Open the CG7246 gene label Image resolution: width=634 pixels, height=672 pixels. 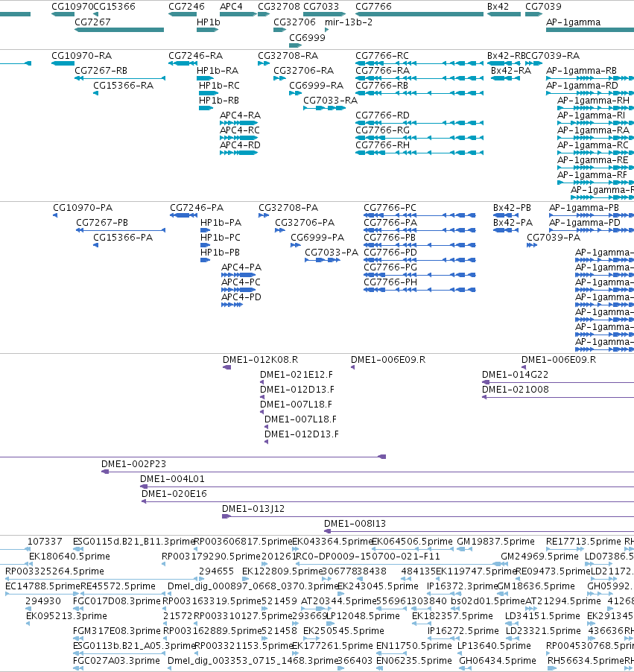point(186,7)
